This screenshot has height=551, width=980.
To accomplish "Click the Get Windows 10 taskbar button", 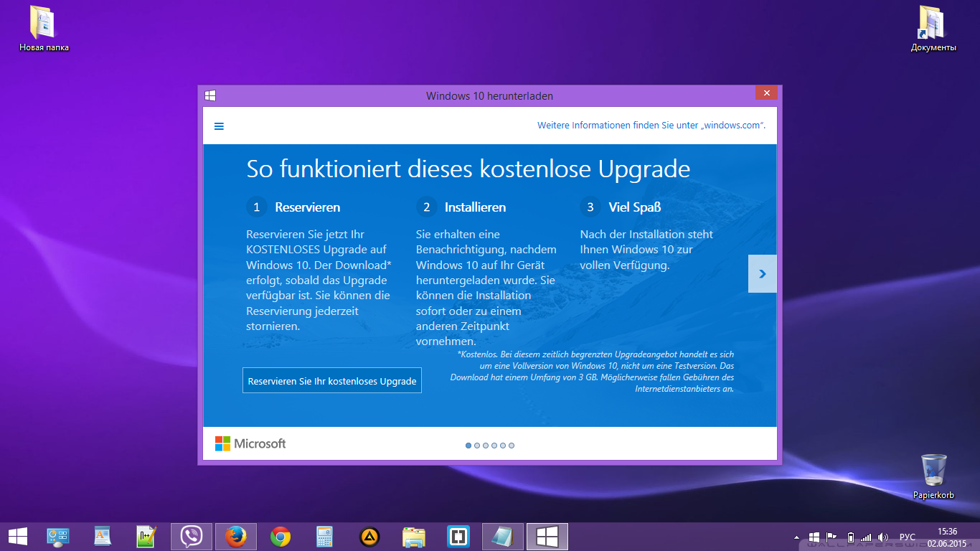I will tap(547, 537).
